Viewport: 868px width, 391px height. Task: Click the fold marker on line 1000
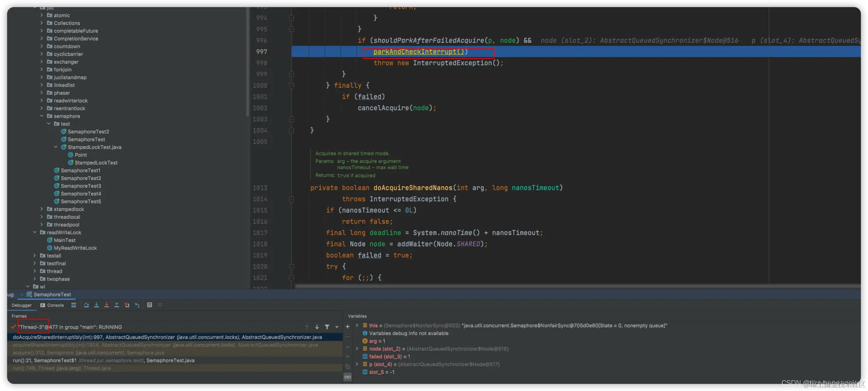291,85
